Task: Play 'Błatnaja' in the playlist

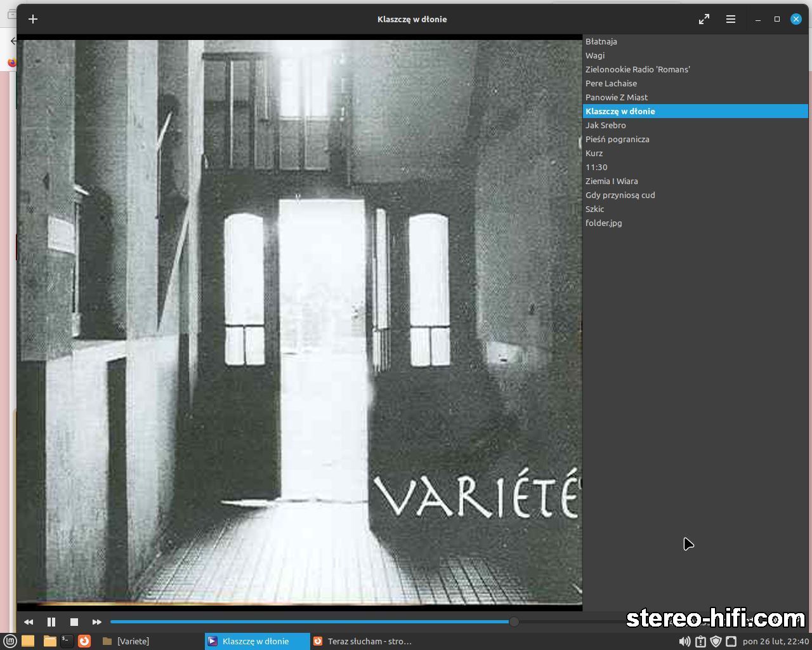Action: [695, 41]
